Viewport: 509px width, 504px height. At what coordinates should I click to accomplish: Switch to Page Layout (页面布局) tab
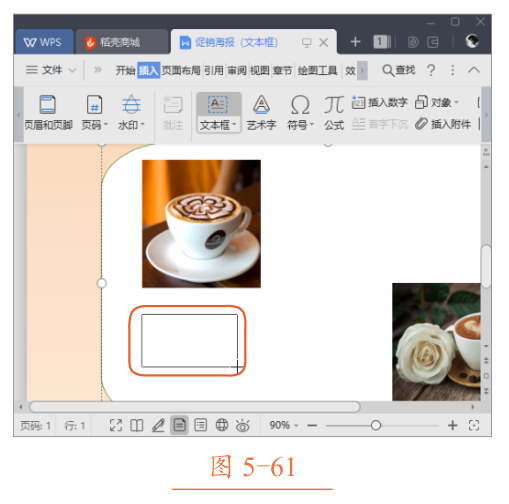click(x=181, y=70)
